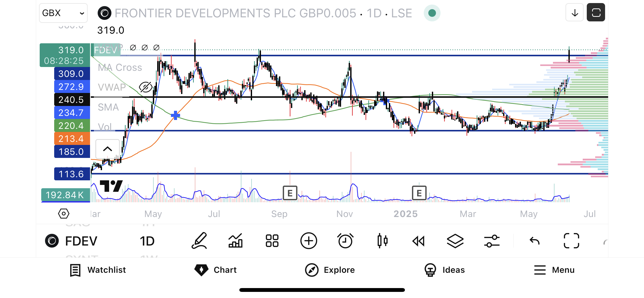Viewport: 644px width, 298px height.
Task: Tap the green market status dot
Action: pyautogui.click(x=432, y=13)
